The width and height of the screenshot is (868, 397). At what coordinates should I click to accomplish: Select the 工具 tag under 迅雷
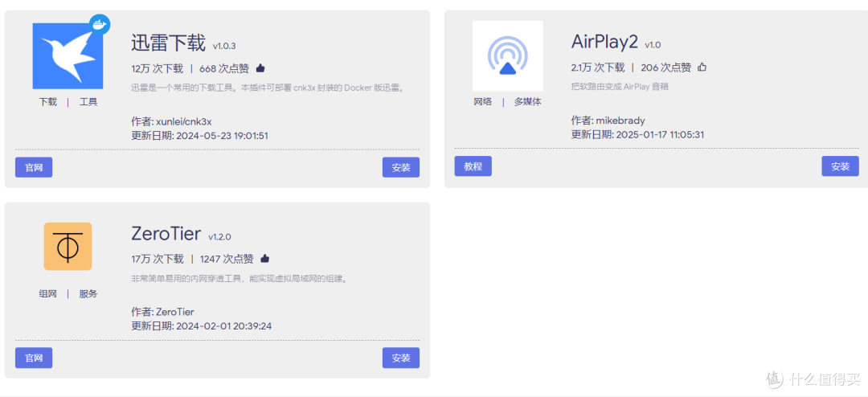coord(88,102)
